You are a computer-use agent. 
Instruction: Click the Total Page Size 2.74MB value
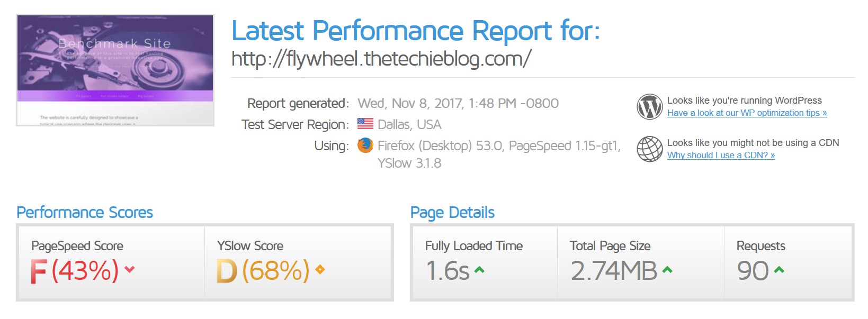[614, 271]
